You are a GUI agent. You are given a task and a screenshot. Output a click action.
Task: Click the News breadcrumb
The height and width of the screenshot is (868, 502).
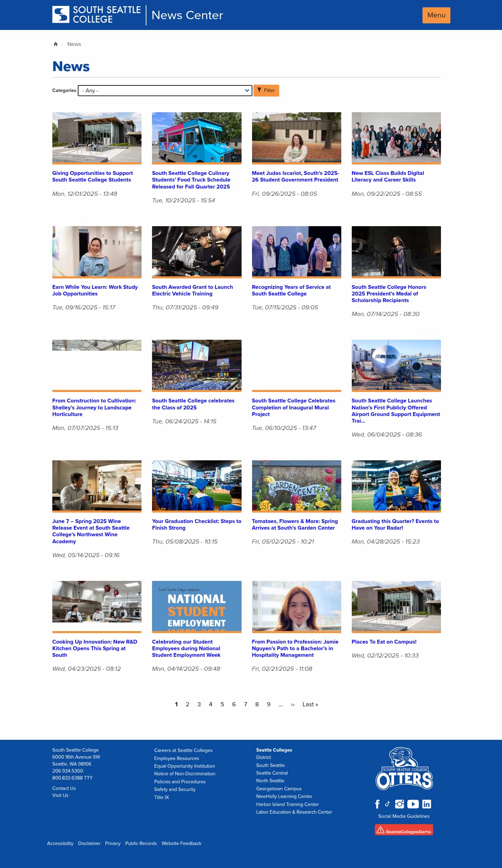point(74,44)
